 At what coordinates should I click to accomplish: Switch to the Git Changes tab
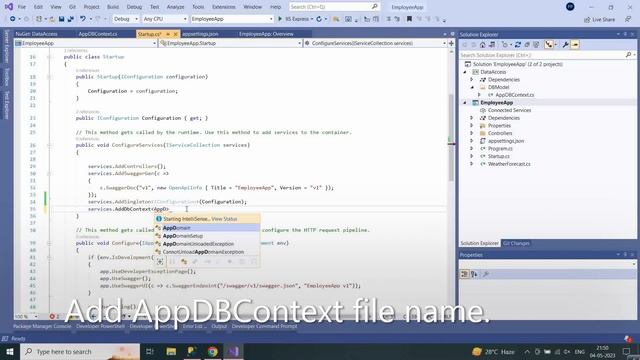(516, 243)
